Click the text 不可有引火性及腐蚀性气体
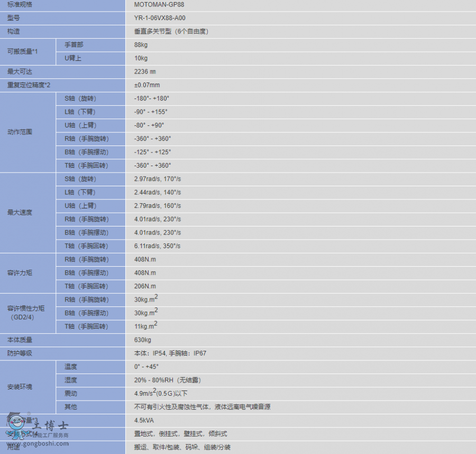 172,406
